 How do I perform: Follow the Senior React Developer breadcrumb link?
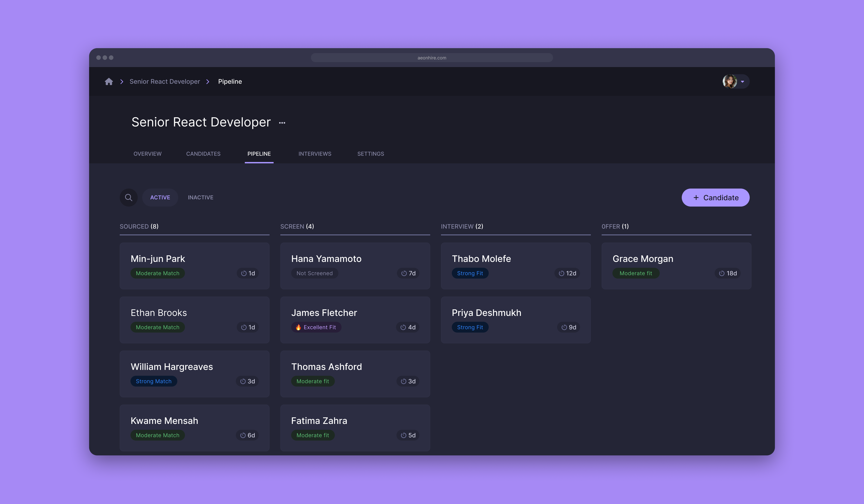(x=164, y=82)
